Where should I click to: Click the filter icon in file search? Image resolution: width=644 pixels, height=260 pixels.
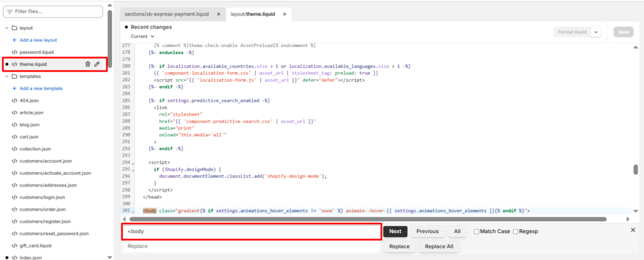pos(9,11)
